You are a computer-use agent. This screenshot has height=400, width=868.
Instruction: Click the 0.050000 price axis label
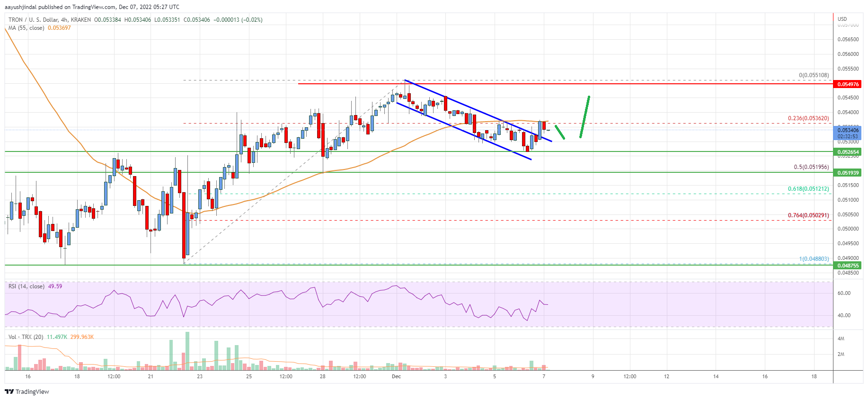point(848,229)
